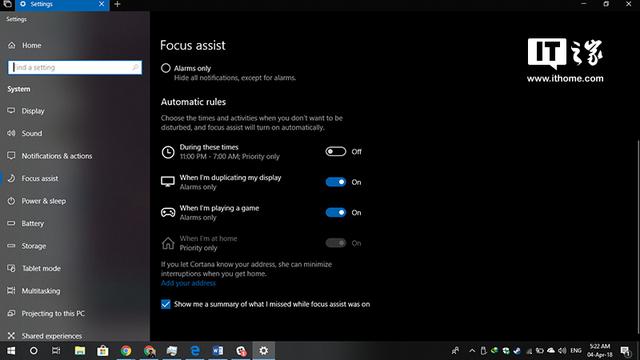The width and height of the screenshot is (640, 360).
Task: Click the monitor icon for duplicating display
Action: (168, 182)
